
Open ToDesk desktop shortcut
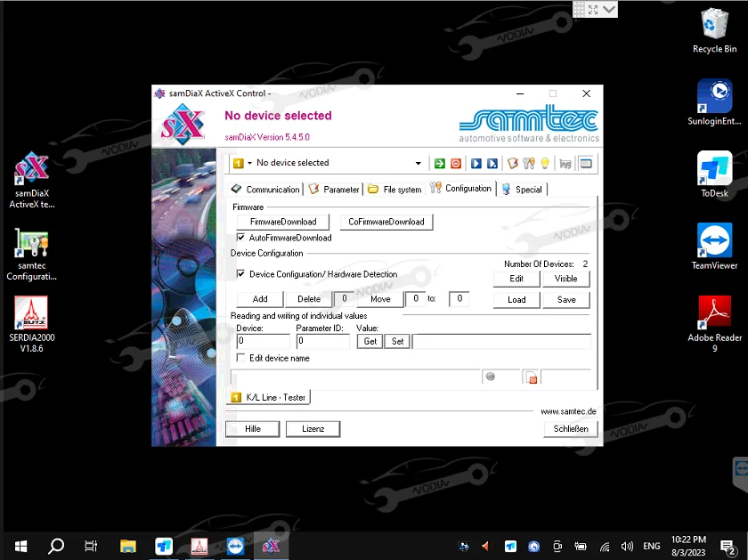[714, 174]
